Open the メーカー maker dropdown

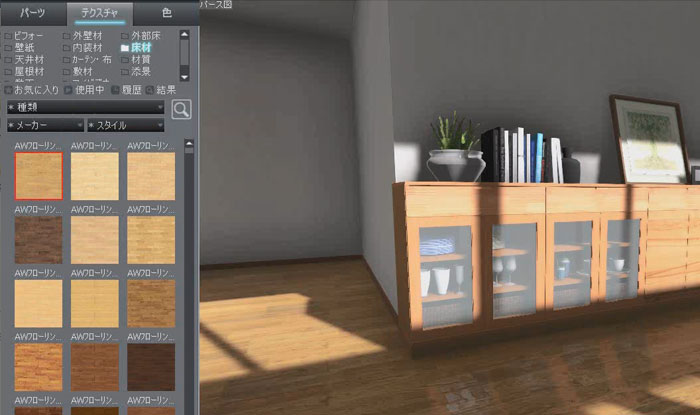pyautogui.click(x=44, y=125)
